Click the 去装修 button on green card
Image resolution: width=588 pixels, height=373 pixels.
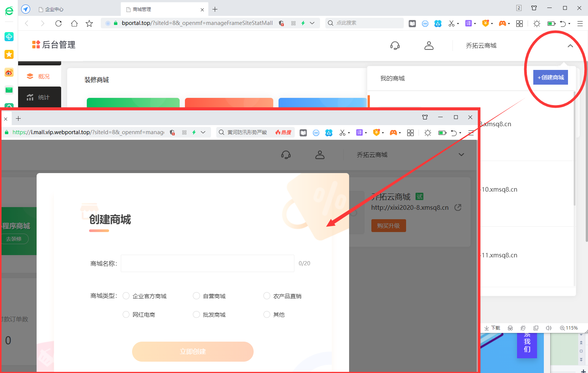coord(14,239)
